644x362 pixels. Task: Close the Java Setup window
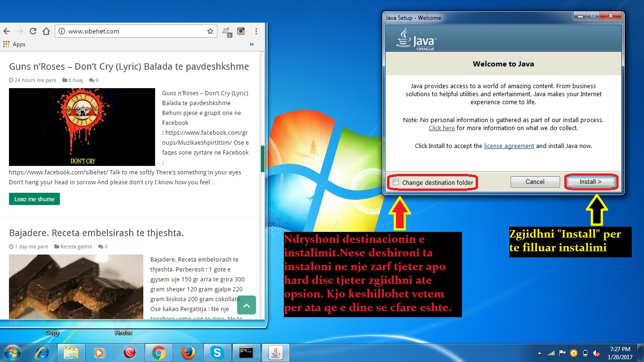point(611,16)
